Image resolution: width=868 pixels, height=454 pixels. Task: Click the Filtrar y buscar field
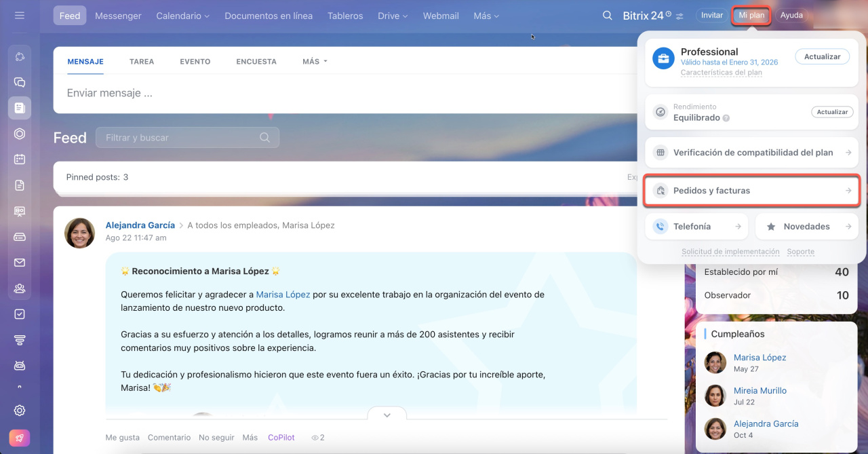click(180, 138)
